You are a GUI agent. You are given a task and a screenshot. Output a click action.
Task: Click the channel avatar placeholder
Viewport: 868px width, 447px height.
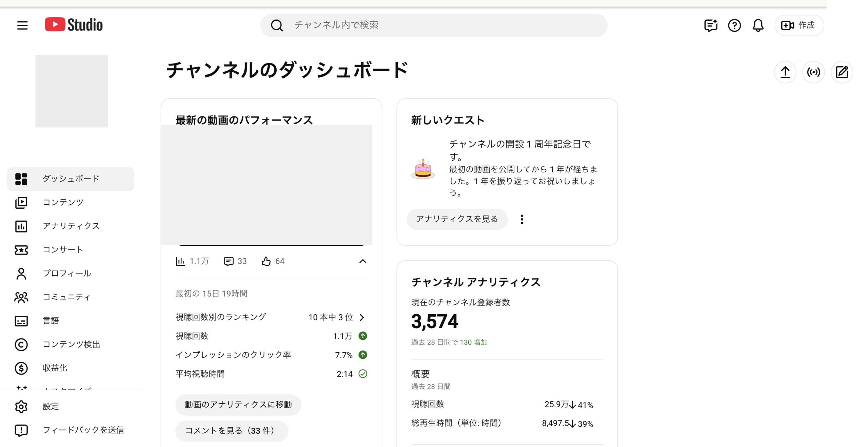pyautogui.click(x=72, y=91)
